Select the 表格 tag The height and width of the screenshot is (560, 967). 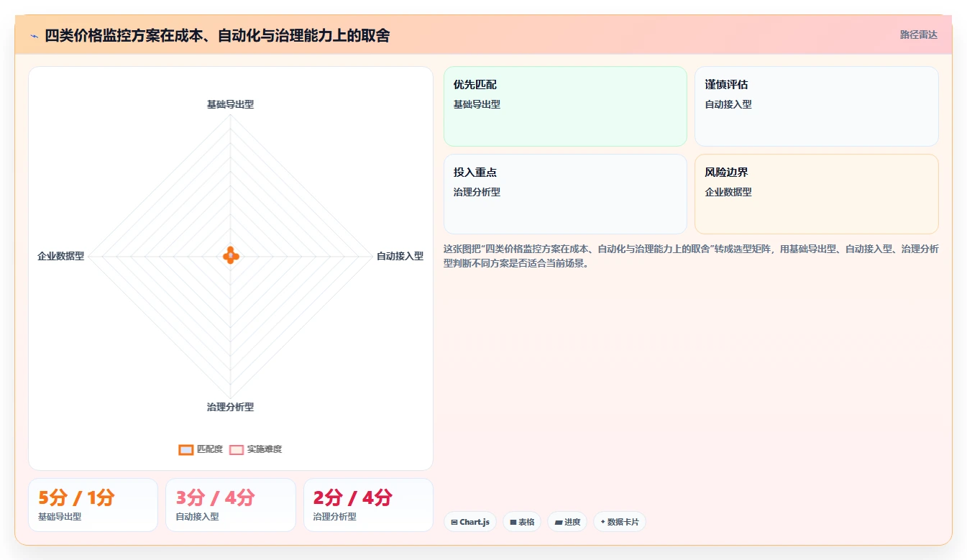(522, 522)
